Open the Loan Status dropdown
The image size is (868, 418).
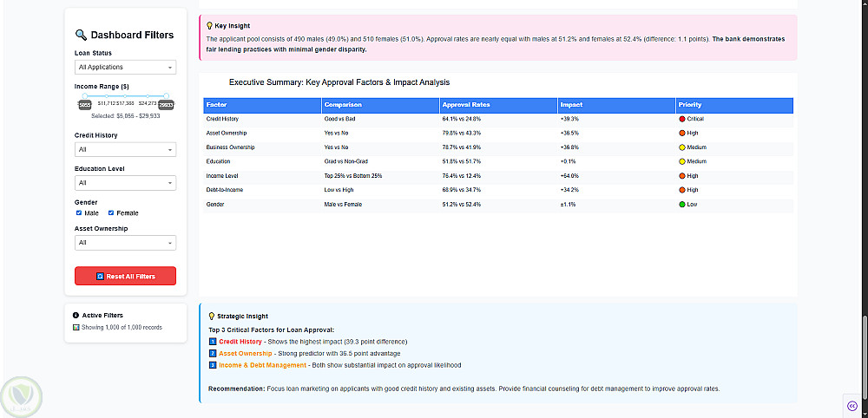[126, 67]
